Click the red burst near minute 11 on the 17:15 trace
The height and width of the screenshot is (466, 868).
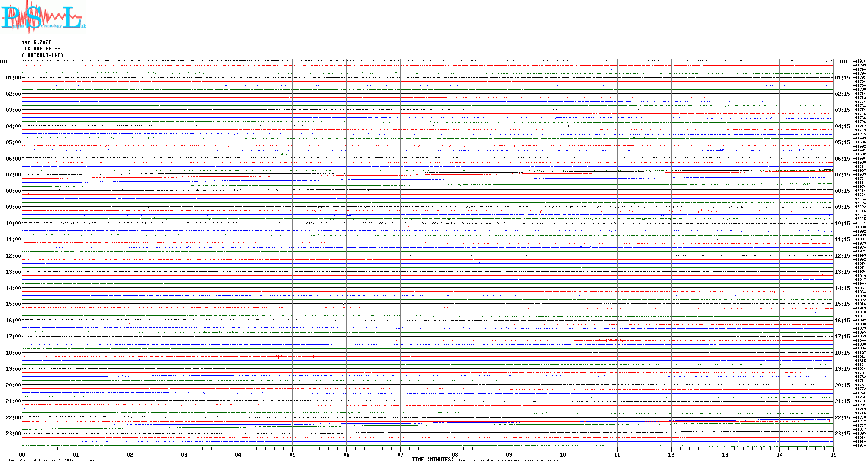click(609, 340)
